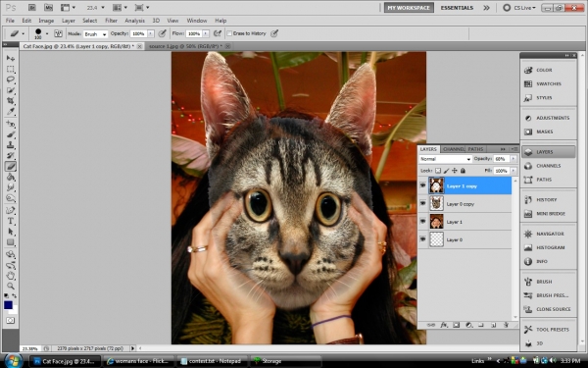Select the Rectangular Marquee tool
This screenshot has height=368, width=588.
(x=10, y=69)
